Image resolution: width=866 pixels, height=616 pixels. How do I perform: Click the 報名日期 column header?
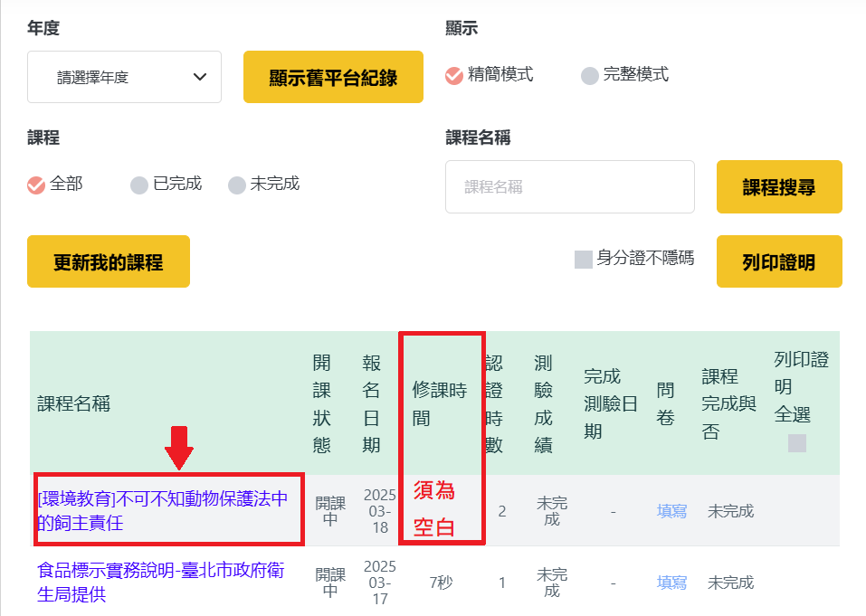coord(371,404)
